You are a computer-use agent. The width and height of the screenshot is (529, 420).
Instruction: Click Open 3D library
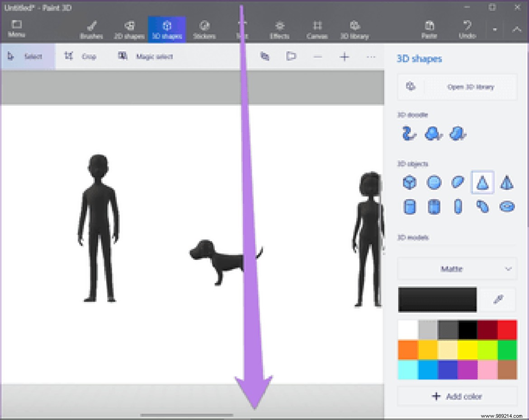[x=472, y=87]
